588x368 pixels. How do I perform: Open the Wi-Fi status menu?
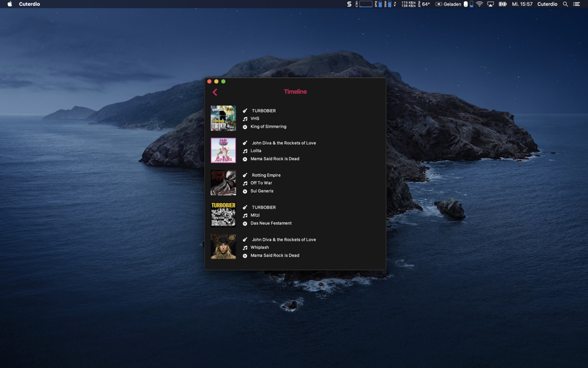pos(479,4)
